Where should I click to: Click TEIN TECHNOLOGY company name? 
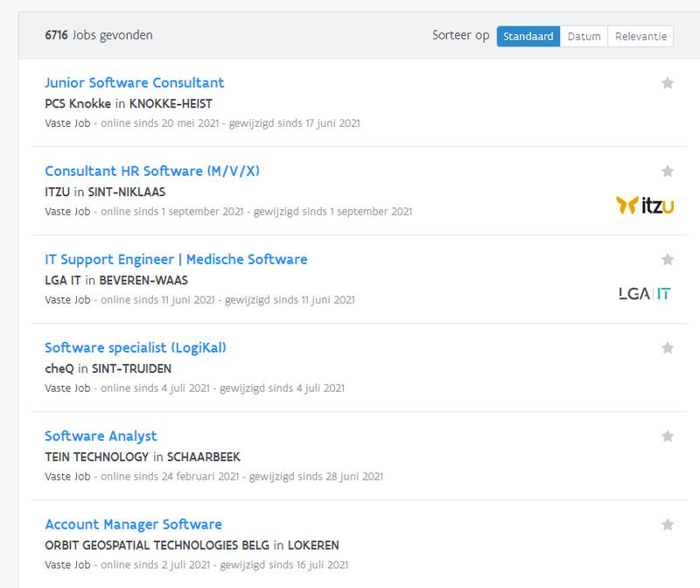(96, 457)
